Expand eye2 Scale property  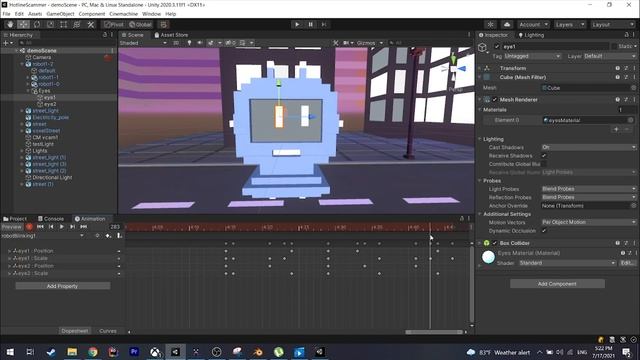[x=10, y=273]
